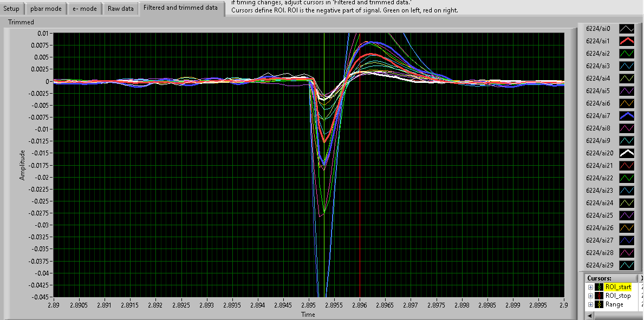
Task: Click the 6224/ai23 plot name
Action: (x=600, y=190)
